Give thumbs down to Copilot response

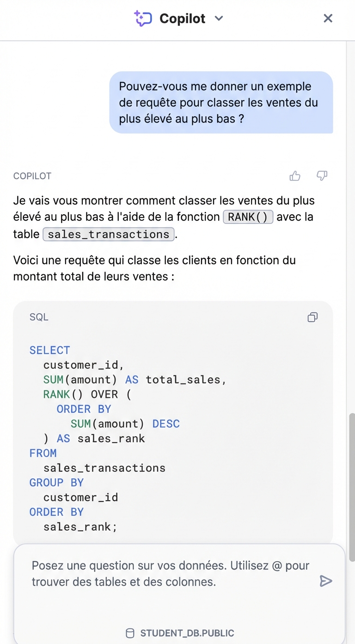point(322,176)
